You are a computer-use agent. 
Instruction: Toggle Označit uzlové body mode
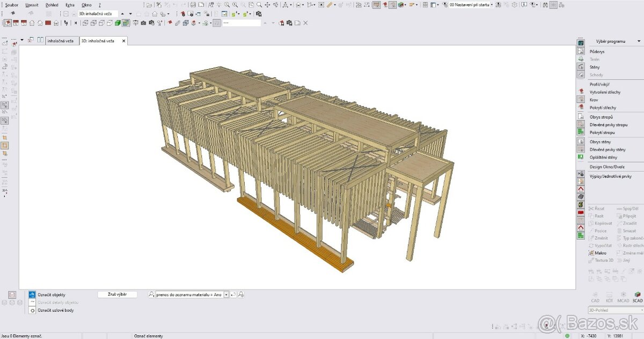[32, 310]
